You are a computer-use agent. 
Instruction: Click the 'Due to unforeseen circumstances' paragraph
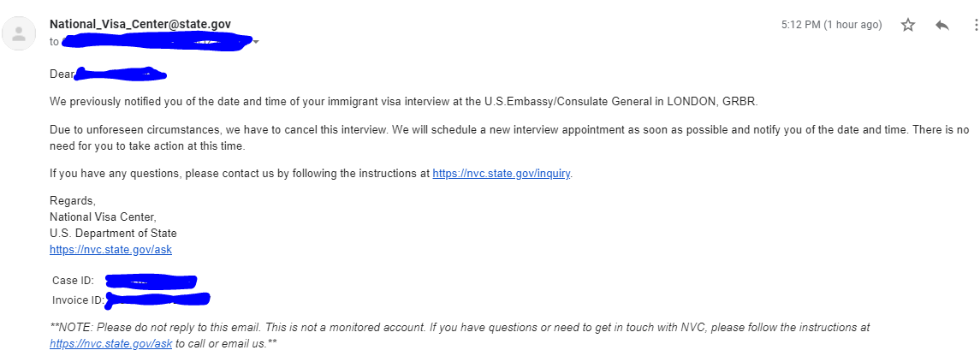click(510, 138)
